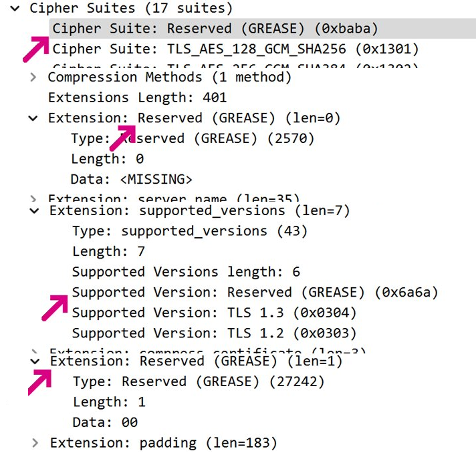Click the Data: <MISSING> row
Screen dimensions: 476x463
coord(131,179)
